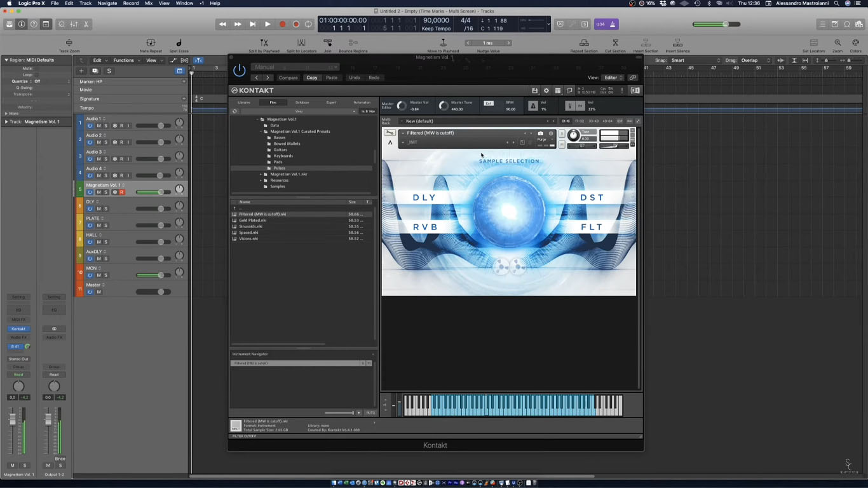The image size is (868, 488).
Task: Click the red Record button in transport
Action: tap(282, 24)
